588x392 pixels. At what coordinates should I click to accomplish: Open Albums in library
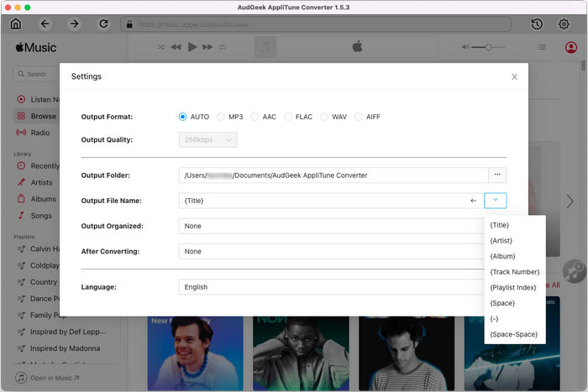click(36, 199)
